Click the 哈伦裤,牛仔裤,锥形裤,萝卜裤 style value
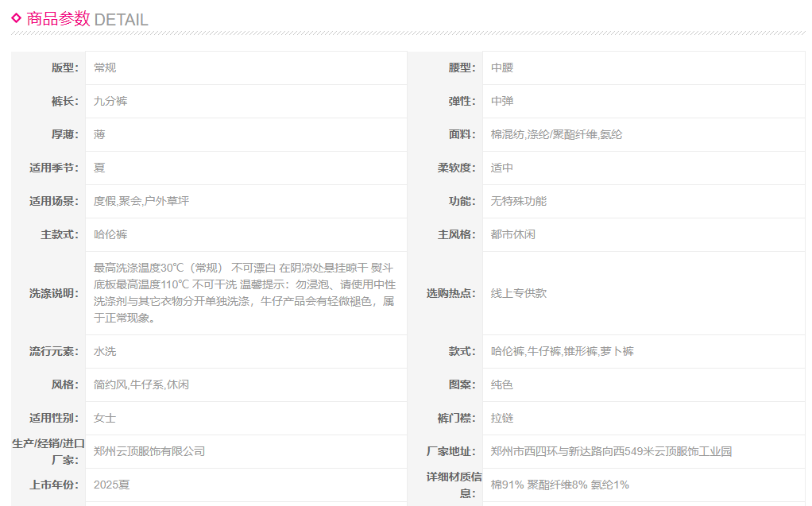This screenshot has width=812, height=506. tap(563, 351)
